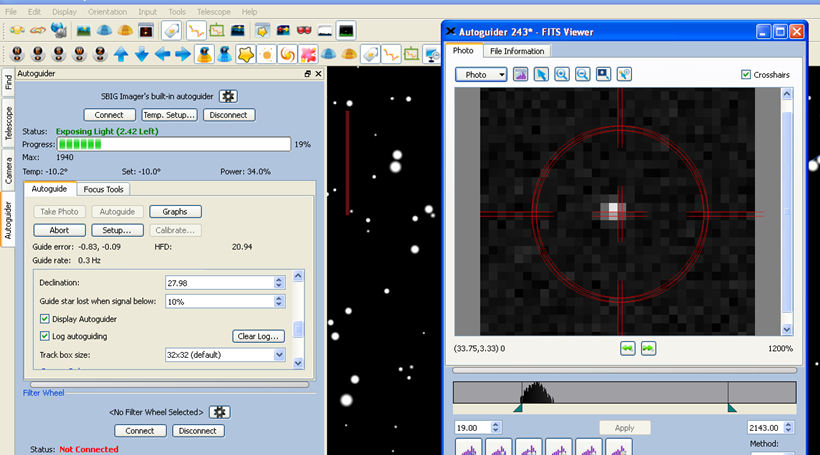Click the histogram icon beside Photo dropdown
Screen dimensions: 820x455
pos(521,74)
